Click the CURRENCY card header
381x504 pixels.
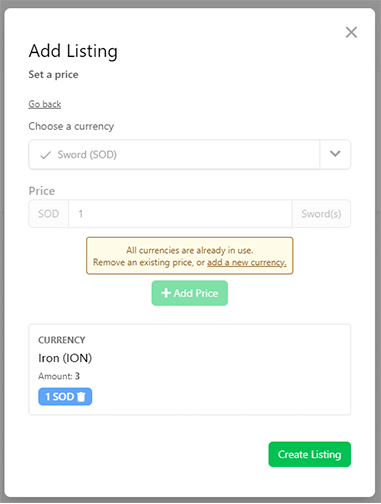(x=62, y=340)
